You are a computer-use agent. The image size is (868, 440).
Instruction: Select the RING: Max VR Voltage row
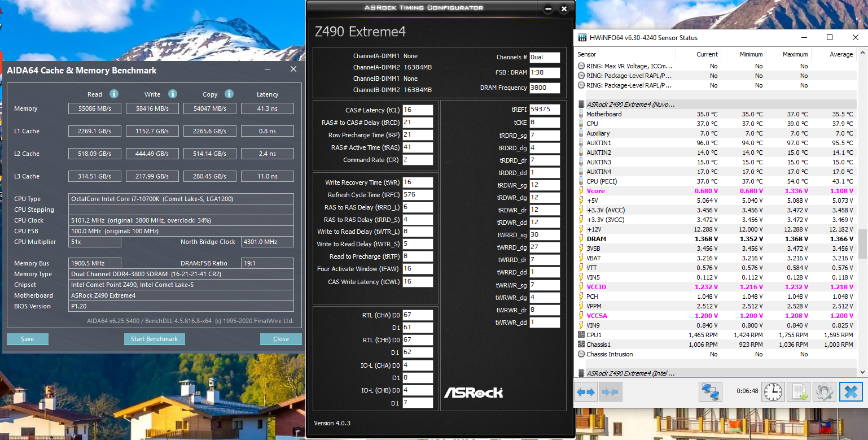tap(716, 66)
